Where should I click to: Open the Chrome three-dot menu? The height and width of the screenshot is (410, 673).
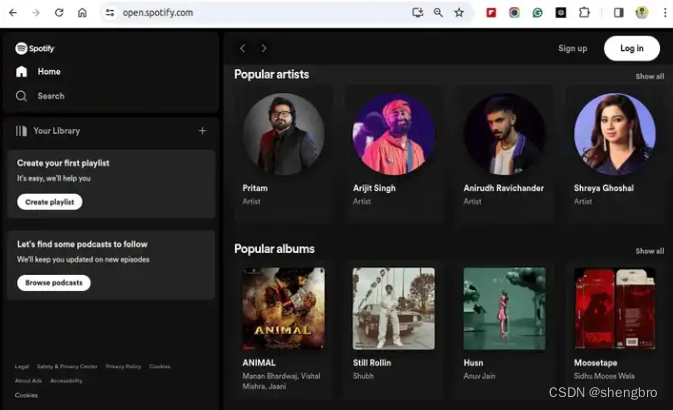[665, 12]
